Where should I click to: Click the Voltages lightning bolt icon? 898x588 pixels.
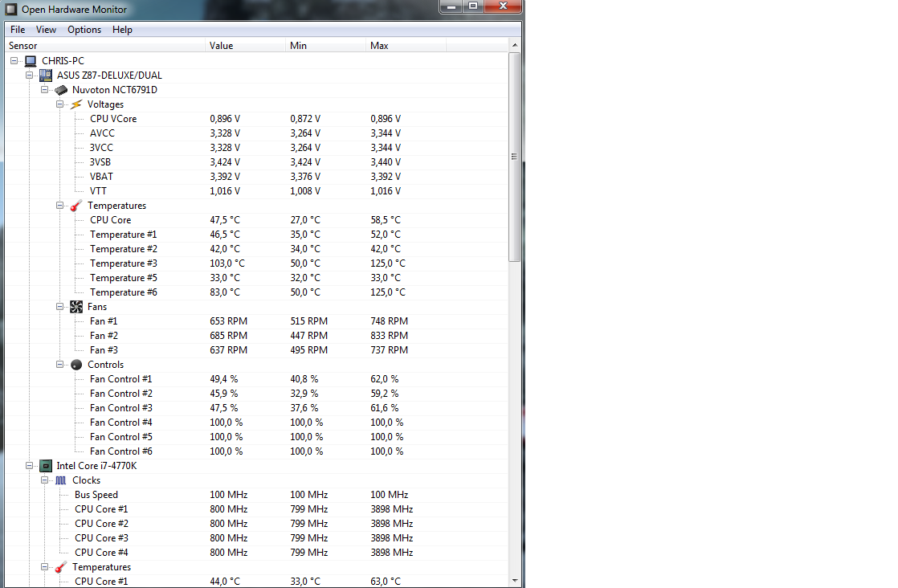click(x=76, y=104)
